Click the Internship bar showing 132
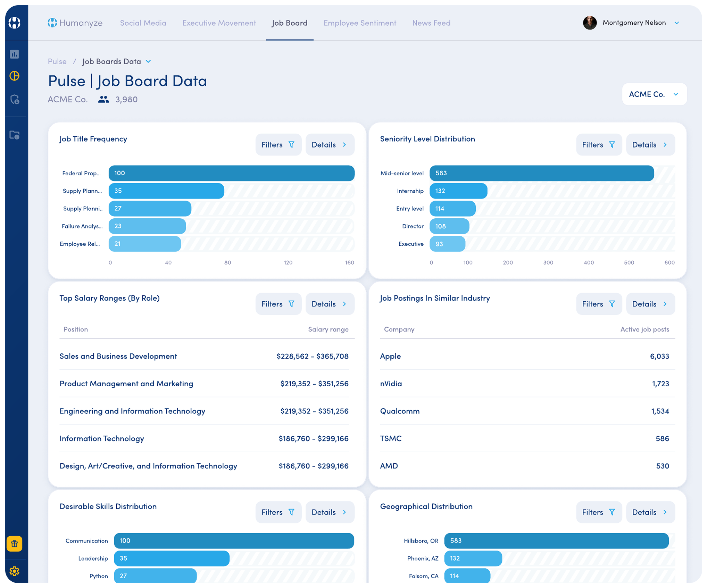This screenshot has width=707, height=588. [x=458, y=191]
